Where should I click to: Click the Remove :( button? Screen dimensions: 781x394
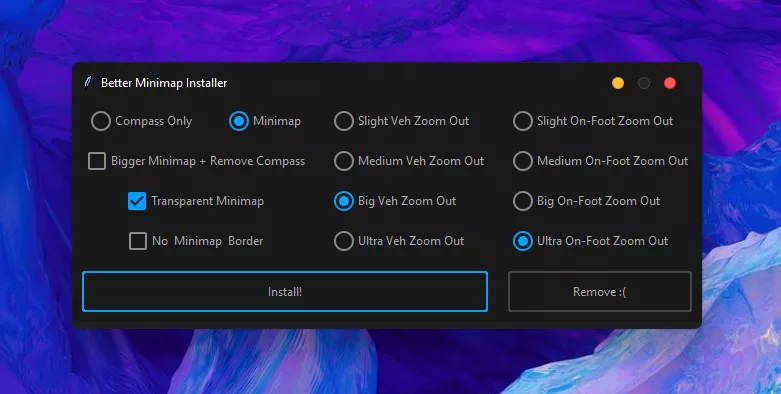pos(600,291)
